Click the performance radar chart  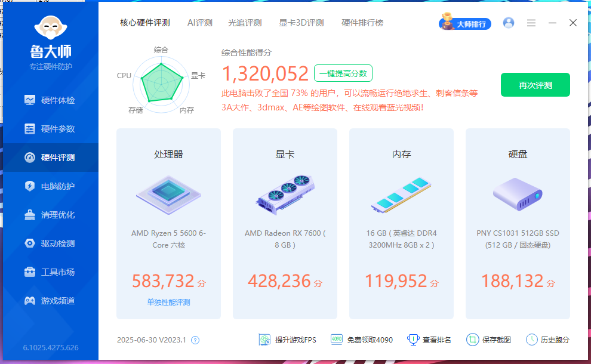tap(161, 84)
